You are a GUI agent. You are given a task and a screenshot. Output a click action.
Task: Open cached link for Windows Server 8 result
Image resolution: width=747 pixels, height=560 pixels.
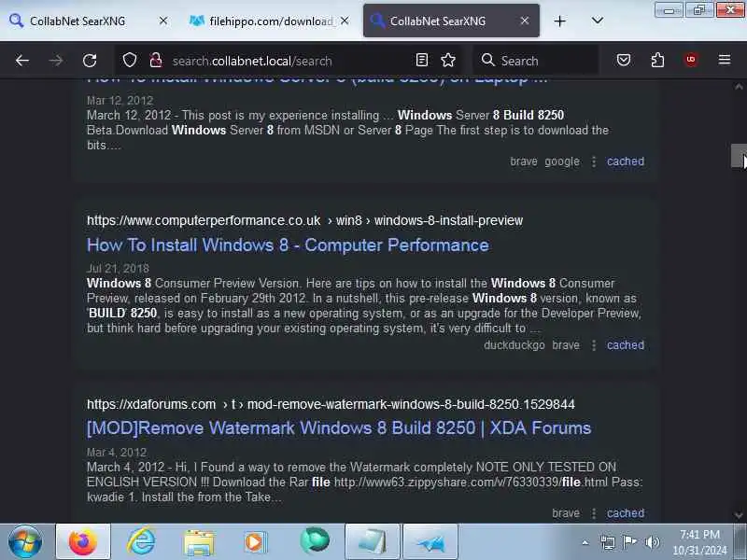[x=625, y=161]
